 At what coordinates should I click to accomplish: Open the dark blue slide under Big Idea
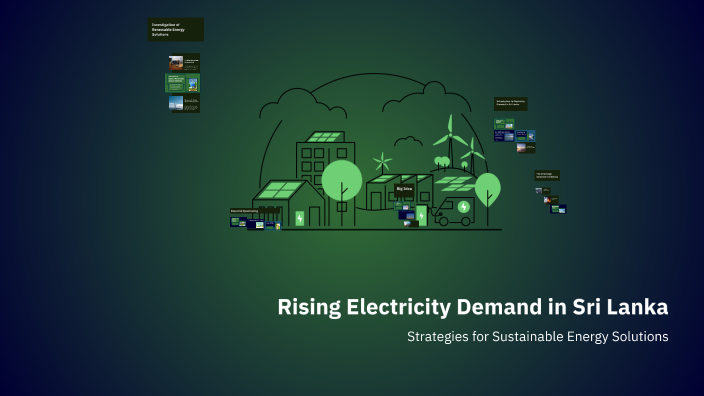(406, 215)
